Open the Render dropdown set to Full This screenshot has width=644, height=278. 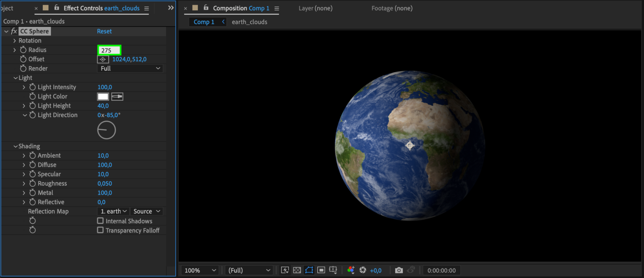pyautogui.click(x=130, y=69)
